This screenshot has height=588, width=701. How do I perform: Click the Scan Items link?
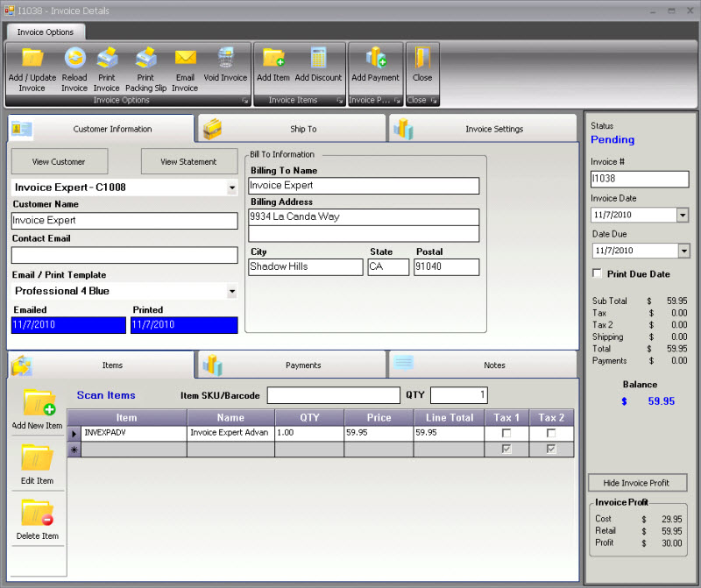106,395
